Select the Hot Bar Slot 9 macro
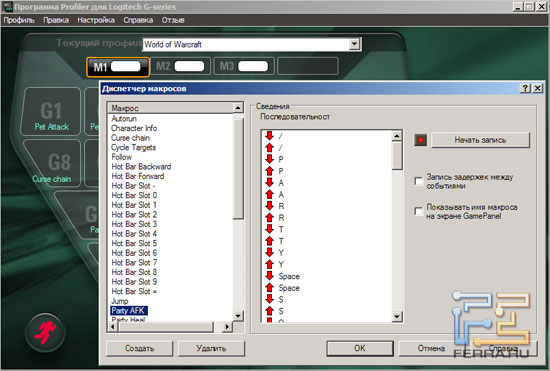The width and height of the screenshot is (550, 371). pos(134,282)
